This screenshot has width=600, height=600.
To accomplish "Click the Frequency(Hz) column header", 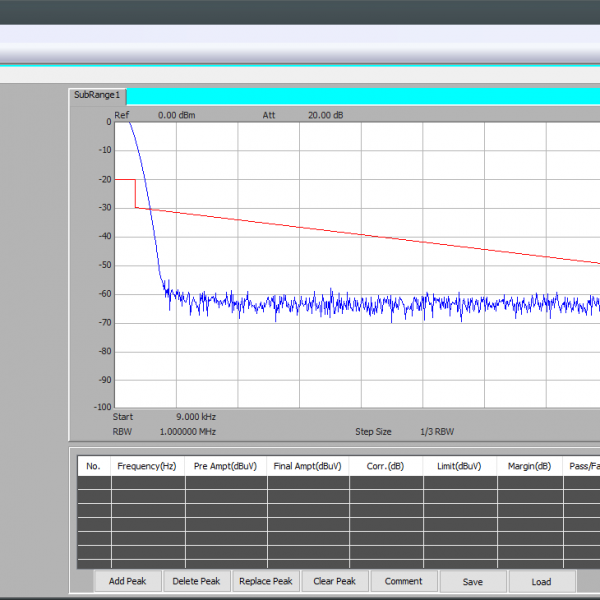I will point(147,466).
